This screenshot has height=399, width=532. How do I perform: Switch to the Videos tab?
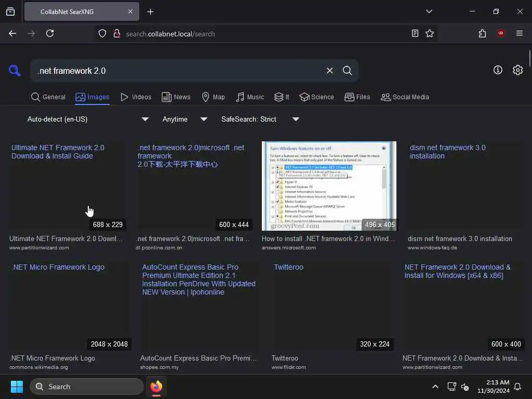(x=136, y=97)
